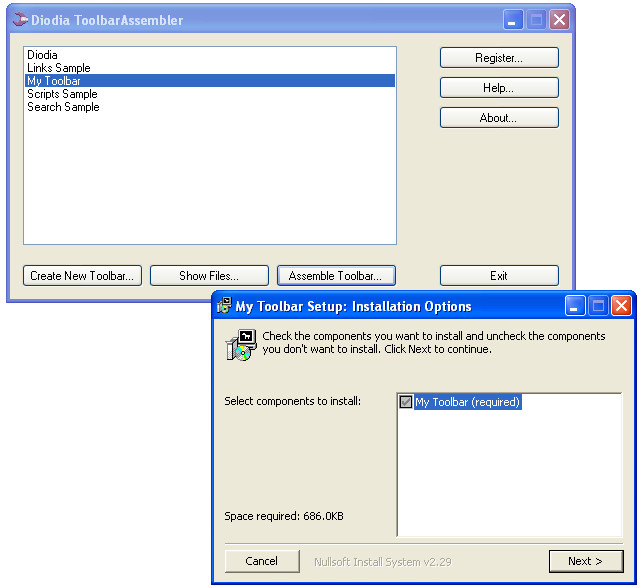The width and height of the screenshot is (642, 588).
Task: Click Create New Toolbar... button
Action: [82, 276]
